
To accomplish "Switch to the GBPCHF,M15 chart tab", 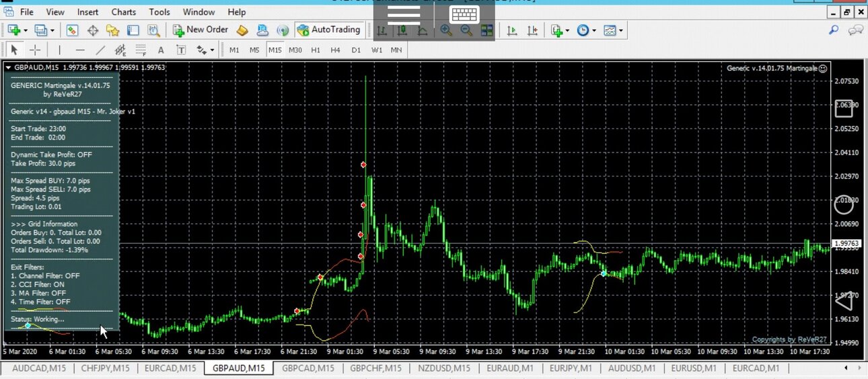I will click(x=375, y=368).
